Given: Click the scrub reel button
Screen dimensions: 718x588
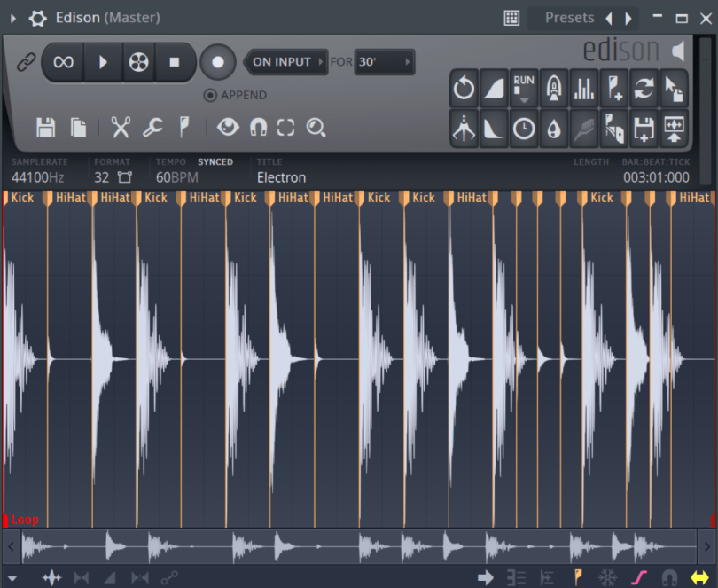Looking at the screenshot, I should click(139, 62).
